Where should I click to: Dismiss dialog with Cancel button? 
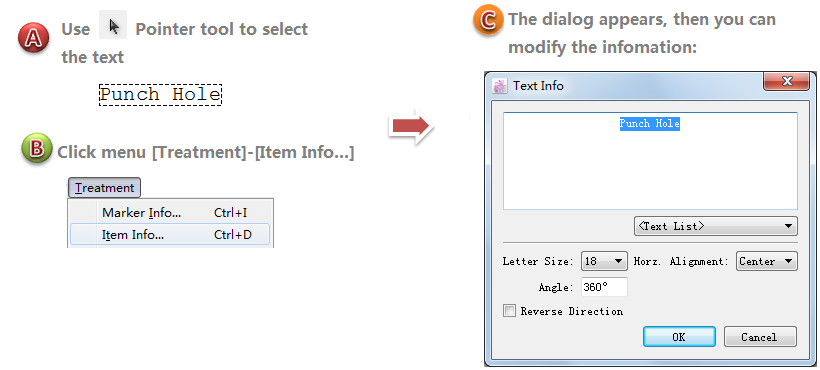point(760,337)
